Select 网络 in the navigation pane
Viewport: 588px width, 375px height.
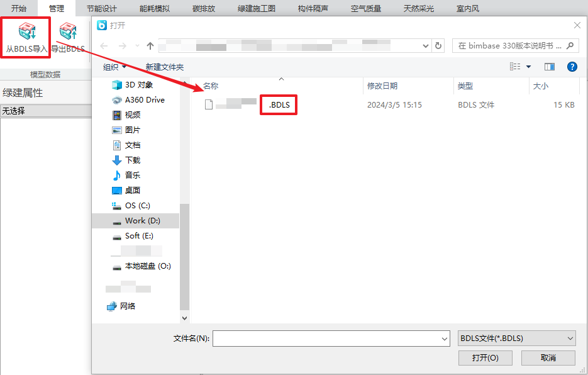coord(128,306)
